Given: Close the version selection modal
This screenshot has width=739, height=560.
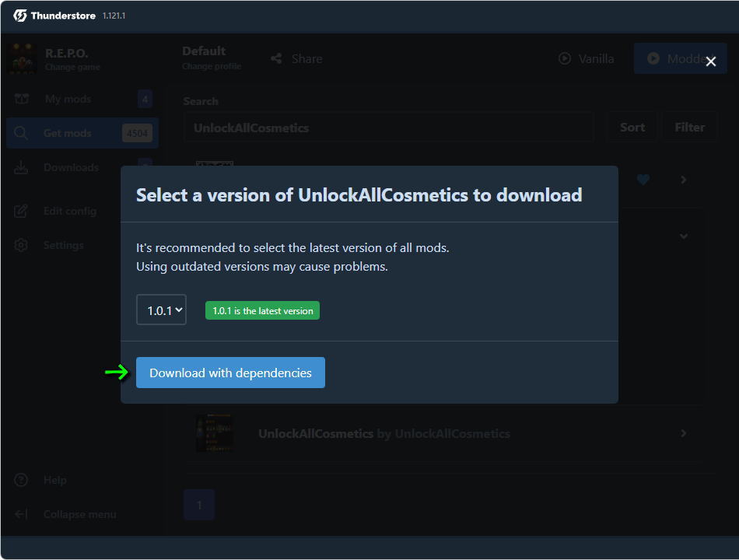Looking at the screenshot, I should pyautogui.click(x=711, y=61).
